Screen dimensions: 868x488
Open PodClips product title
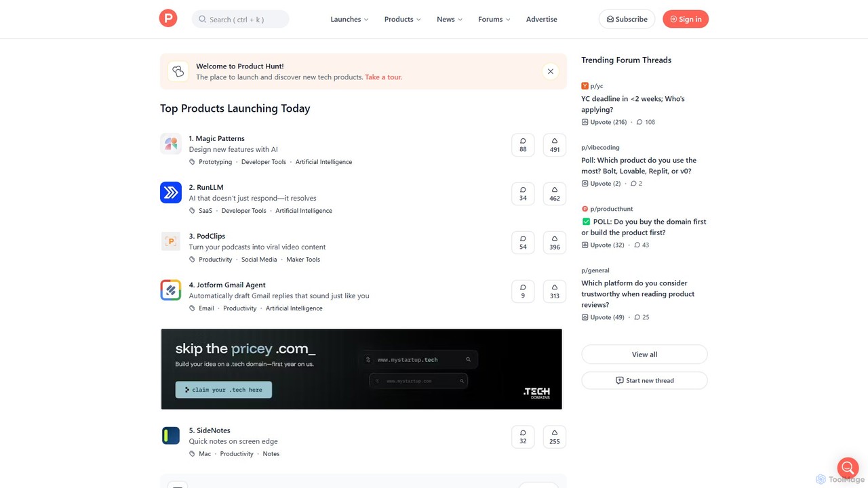[x=207, y=236]
